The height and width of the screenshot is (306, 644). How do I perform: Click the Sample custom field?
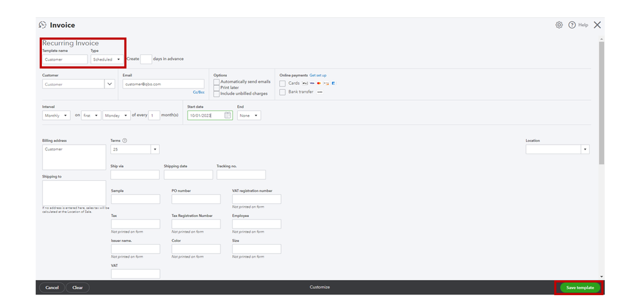click(x=135, y=199)
